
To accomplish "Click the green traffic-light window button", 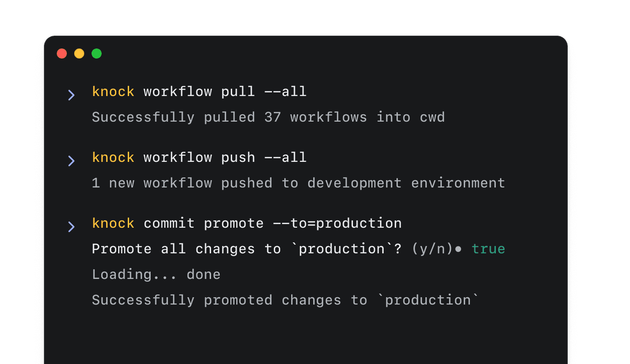I will click(97, 53).
